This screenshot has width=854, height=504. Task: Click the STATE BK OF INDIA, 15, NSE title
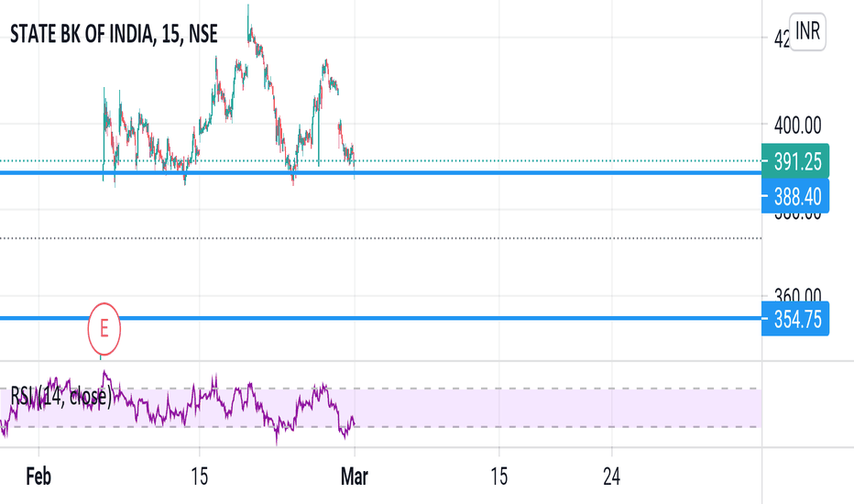click(114, 34)
